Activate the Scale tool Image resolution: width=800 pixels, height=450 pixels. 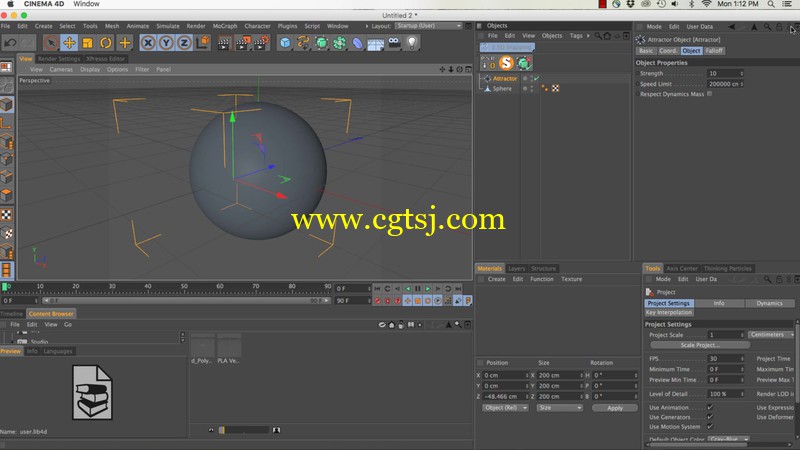[x=87, y=43]
